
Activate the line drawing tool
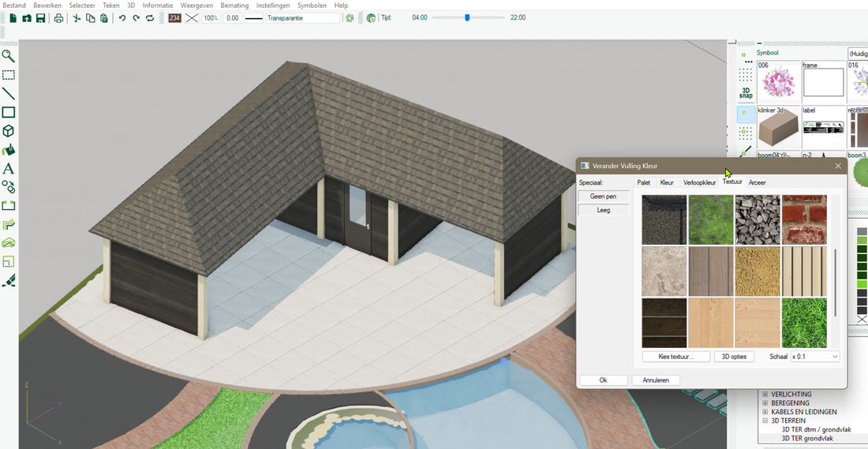click(x=8, y=94)
